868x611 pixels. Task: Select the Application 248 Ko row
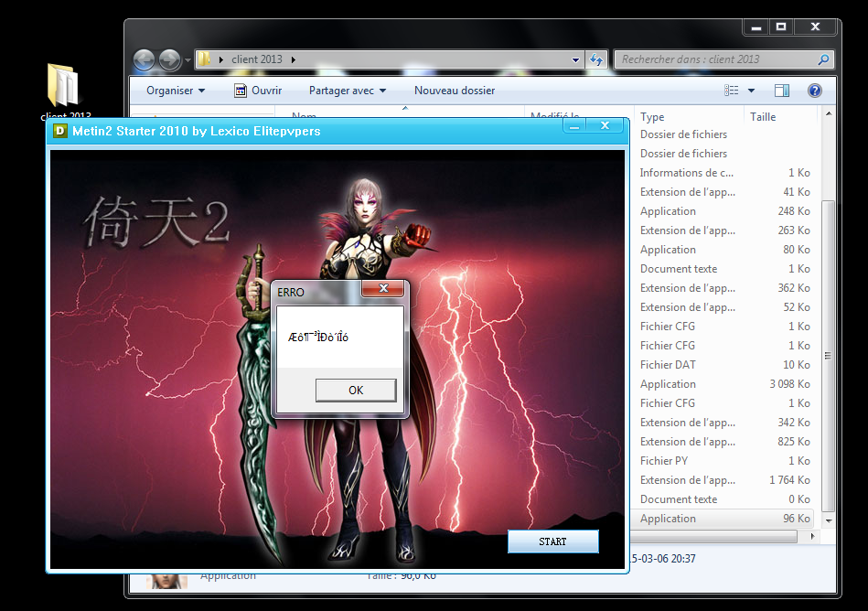click(x=723, y=211)
